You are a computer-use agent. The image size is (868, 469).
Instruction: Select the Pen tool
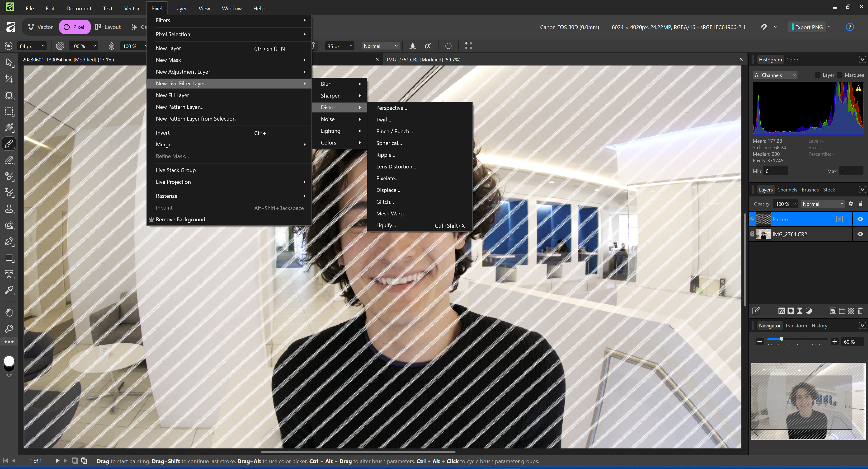click(x=9, y=242)
